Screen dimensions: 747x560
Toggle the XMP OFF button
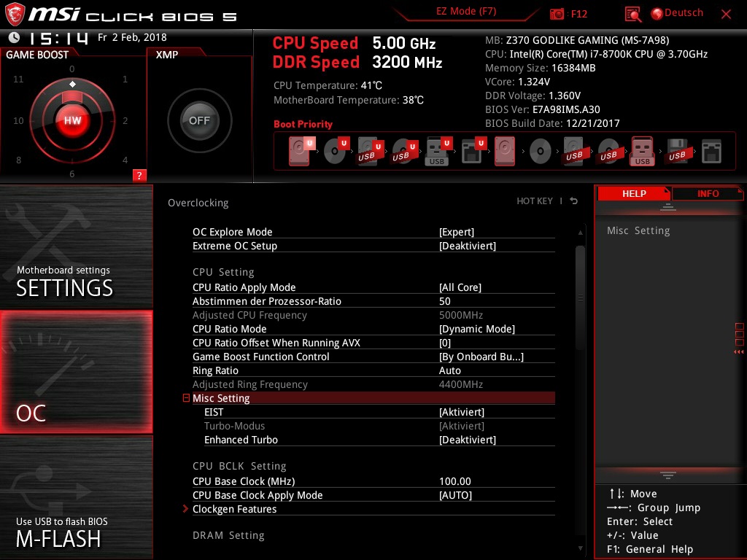click(x=199, y=120)
